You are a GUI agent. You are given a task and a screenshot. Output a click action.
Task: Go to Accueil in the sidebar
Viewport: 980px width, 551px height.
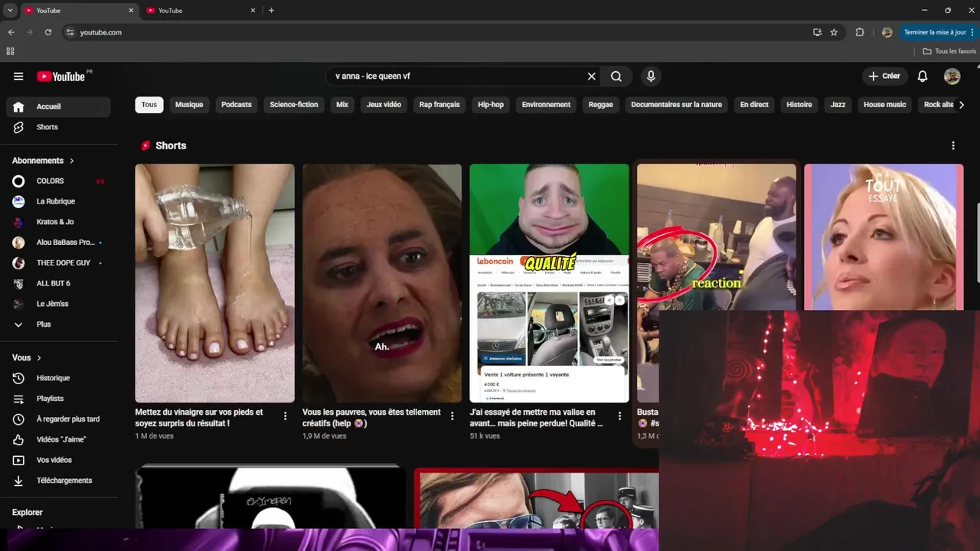click(58, 106)
